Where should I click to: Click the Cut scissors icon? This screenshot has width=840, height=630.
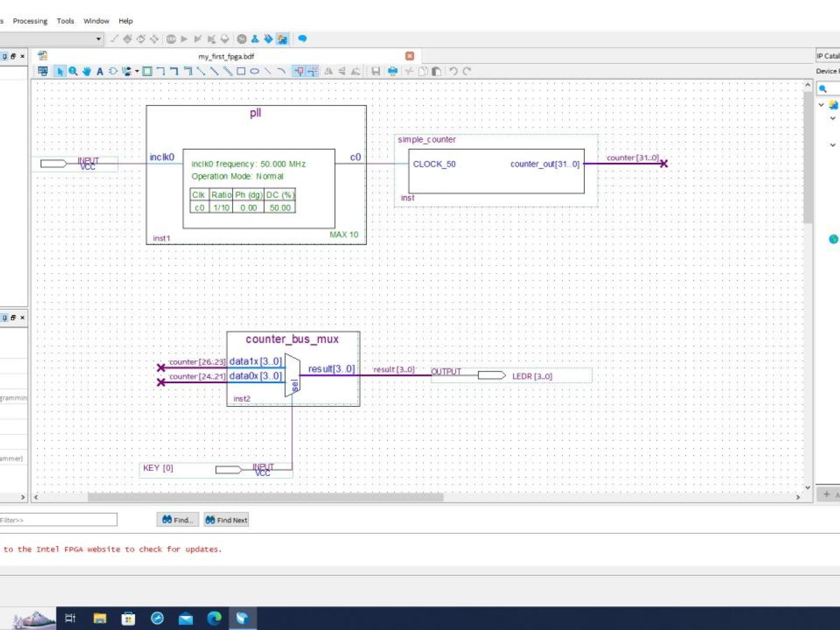409,71
